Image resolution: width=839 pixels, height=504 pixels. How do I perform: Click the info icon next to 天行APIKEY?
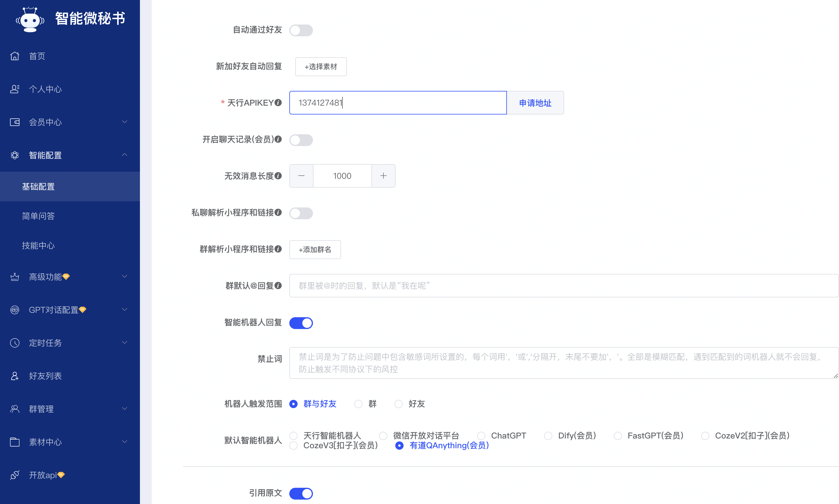(278, 102)
